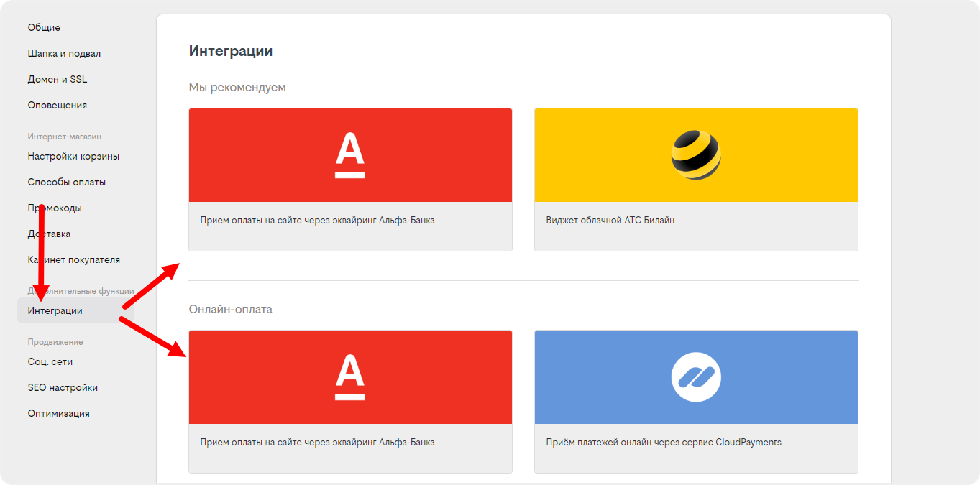Navigate to Способы оплаты

(67, 182)
